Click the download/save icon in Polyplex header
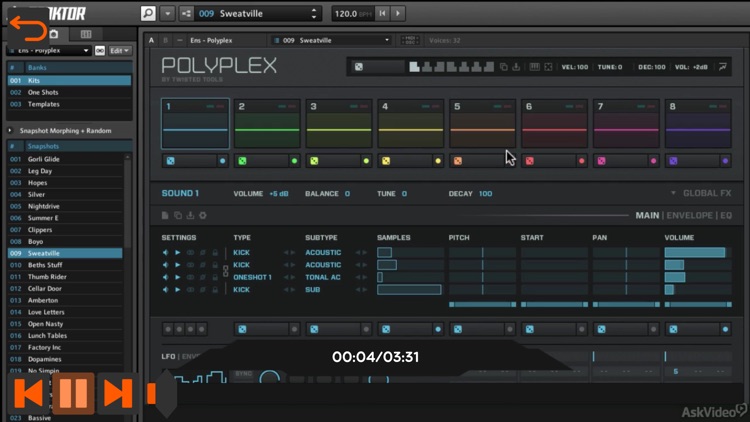This screenshot has height=422, width=750. (x=516, y=67)
